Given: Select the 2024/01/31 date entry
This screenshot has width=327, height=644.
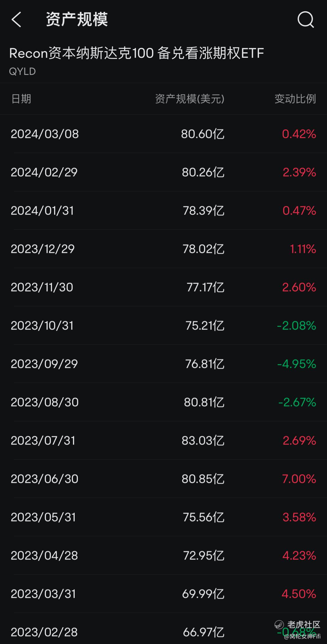Looking at the screenshot, I should coord(42,211).
